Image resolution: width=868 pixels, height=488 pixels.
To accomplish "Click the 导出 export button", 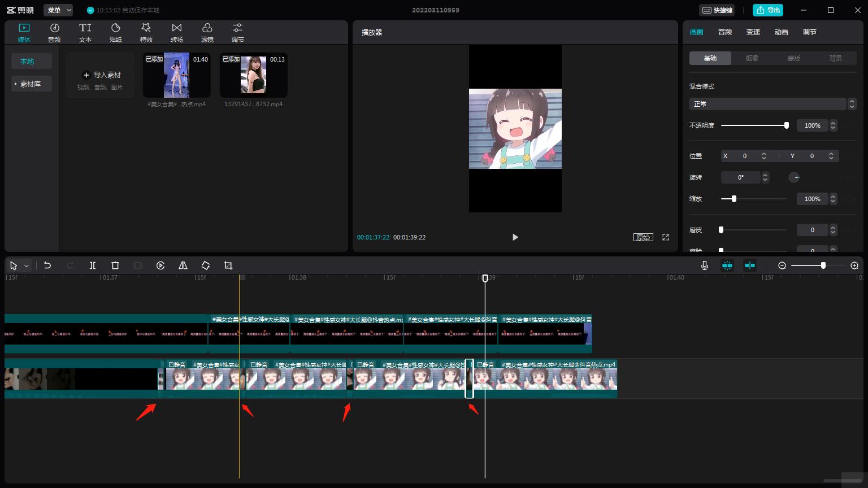I will [x=768, y=10].
